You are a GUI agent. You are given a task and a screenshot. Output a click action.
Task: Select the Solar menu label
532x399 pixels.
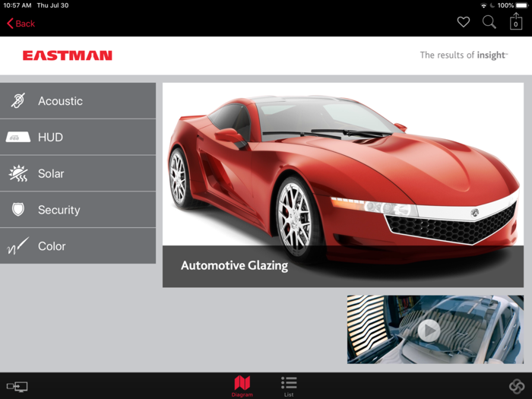point(51,173)
